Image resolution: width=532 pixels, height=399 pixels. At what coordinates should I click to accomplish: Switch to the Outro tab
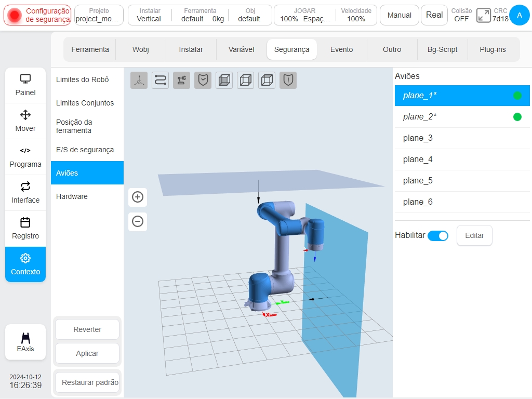392,49
